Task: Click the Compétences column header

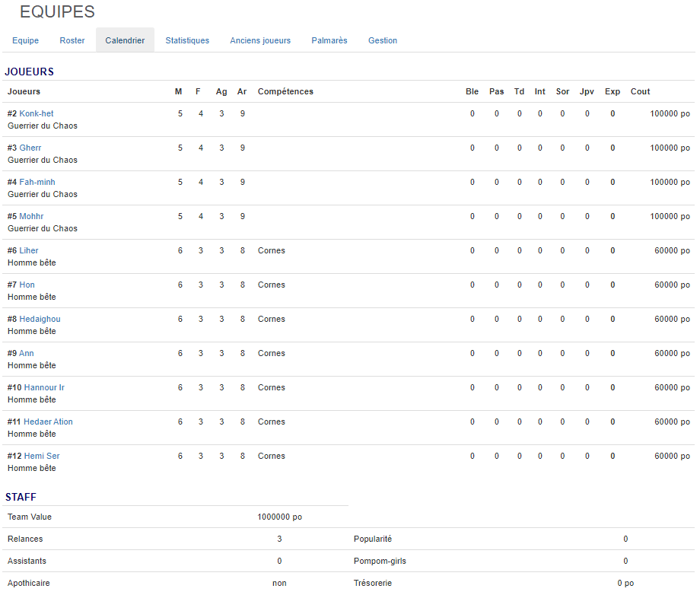Action: pos(285,91)
